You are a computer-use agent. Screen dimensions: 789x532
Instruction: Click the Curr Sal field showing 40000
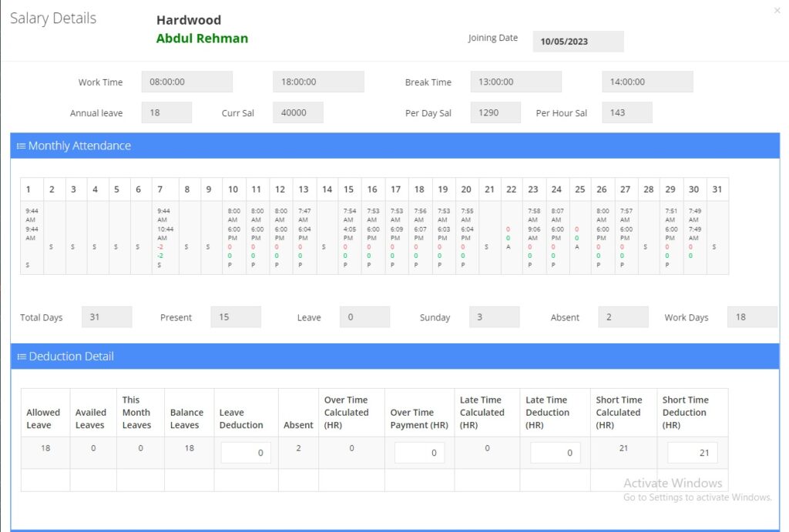[297, 112]
